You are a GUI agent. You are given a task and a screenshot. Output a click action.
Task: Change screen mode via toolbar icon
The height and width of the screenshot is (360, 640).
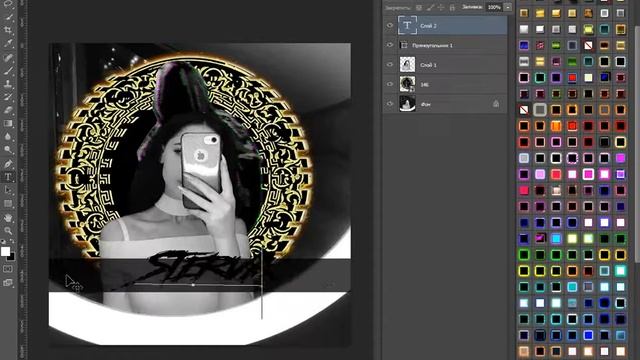[x=8, y=282]
